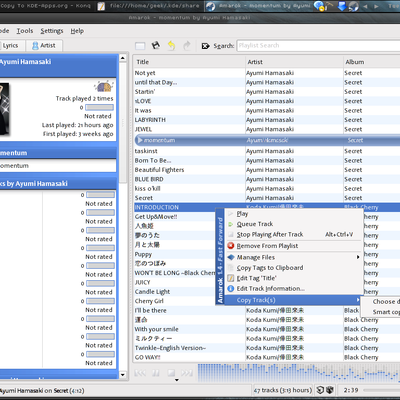This screenshot has height=400, width=400.
Task: Select Edit Tag 'Title' entry
Action: [294, 278]
